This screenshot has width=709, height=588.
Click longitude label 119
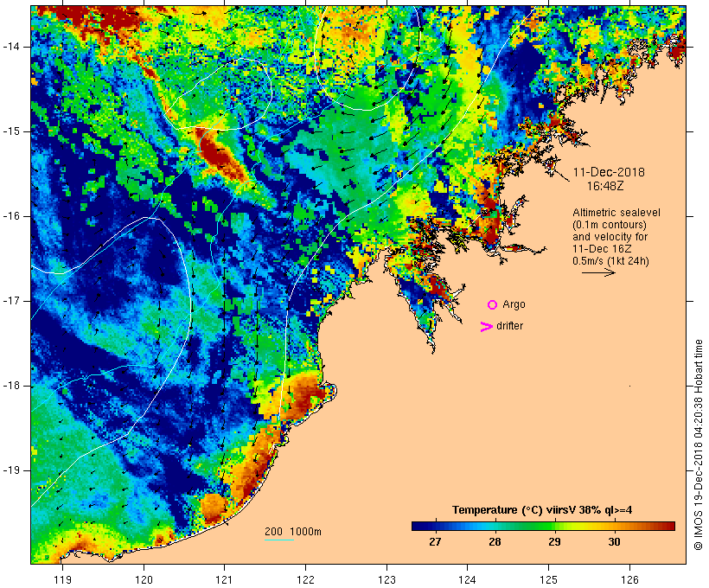pos(62,579)
